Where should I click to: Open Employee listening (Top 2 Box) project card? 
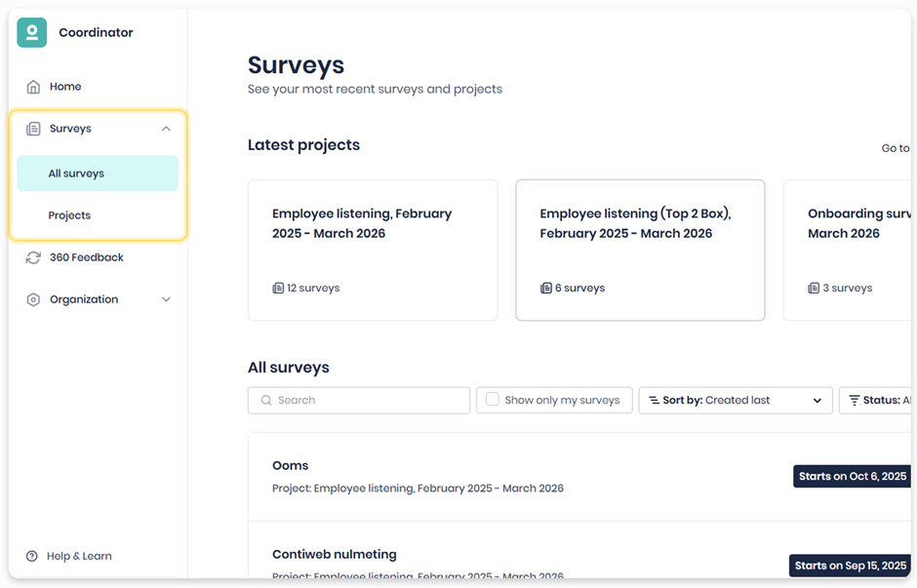pos(640,251)
